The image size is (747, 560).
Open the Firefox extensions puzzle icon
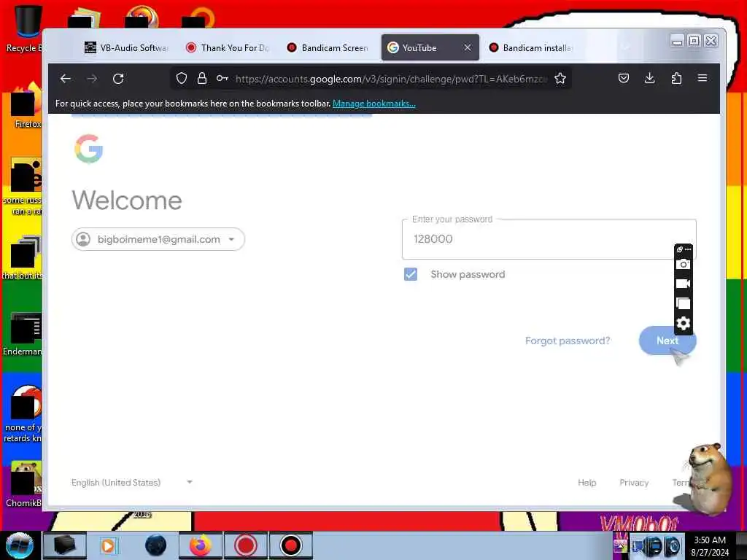point(676,78)
